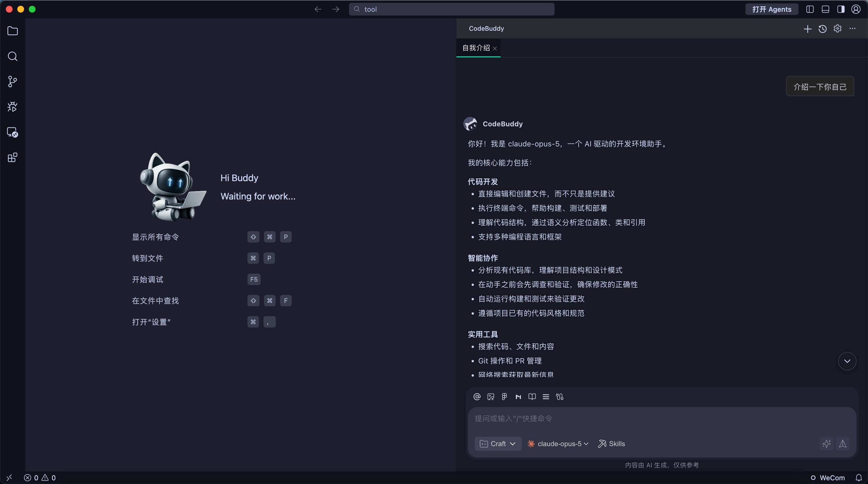Open the Source Control branch icon
The image size is (868, 484).
(x=12, y=82)
